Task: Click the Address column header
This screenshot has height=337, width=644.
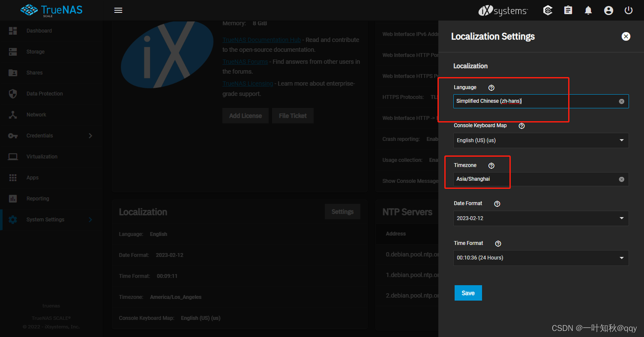Action: click(x=395, y=234)
